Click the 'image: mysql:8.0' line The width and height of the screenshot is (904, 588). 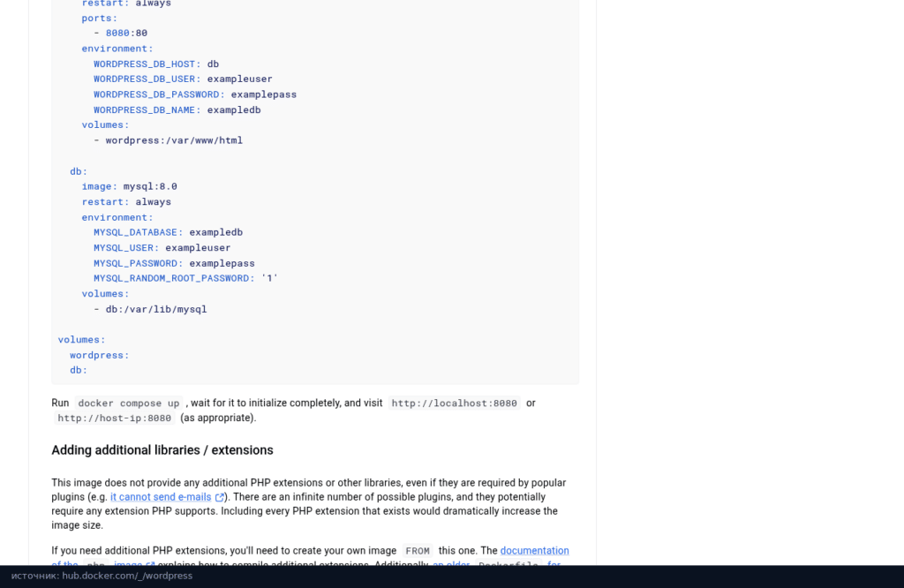[x=129, y=186]
